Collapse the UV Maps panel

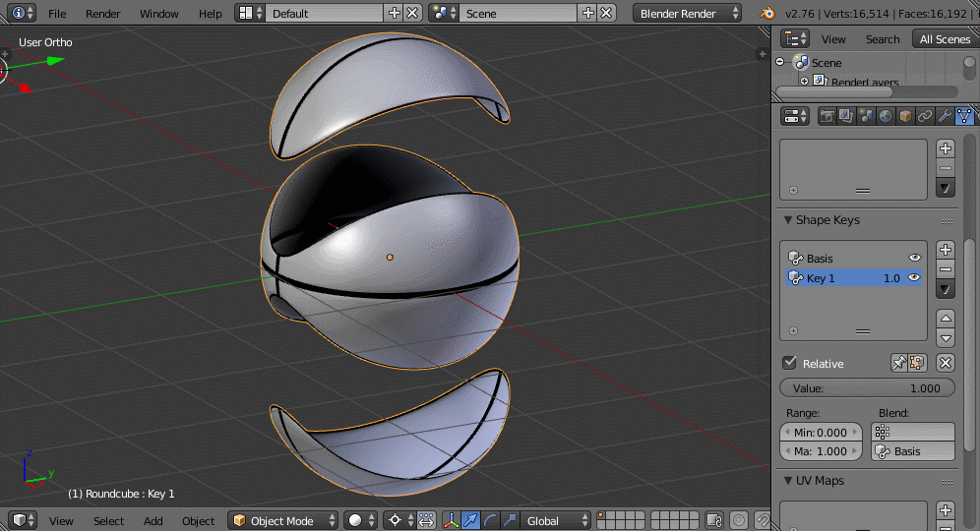point(788,481)
